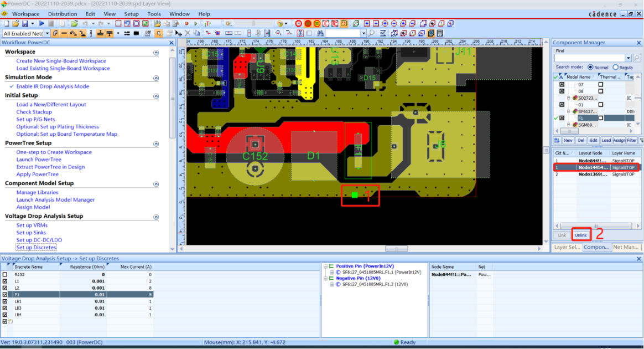Viewport: 644px width, 349px height.
Task: Click the refresh icon left of New button
Action: pos(557,140)
